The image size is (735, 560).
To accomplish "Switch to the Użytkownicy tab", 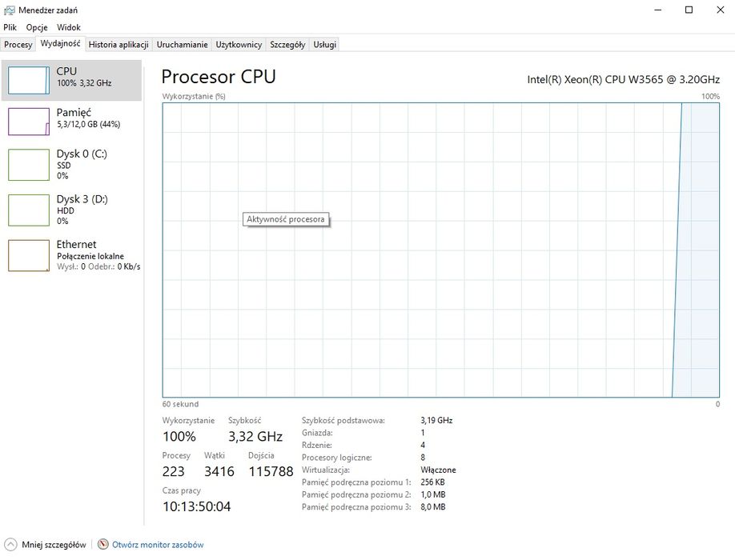I will click(x=239, y=45).
